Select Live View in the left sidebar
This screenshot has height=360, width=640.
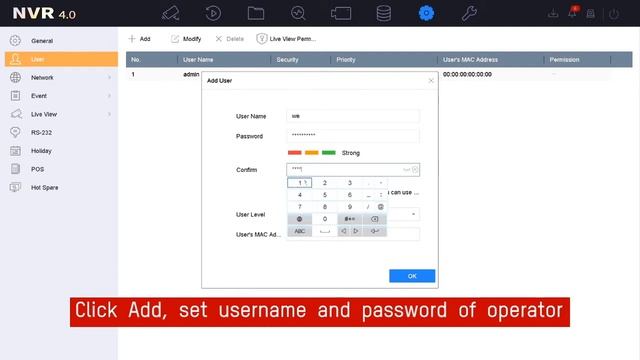(61, 114)
